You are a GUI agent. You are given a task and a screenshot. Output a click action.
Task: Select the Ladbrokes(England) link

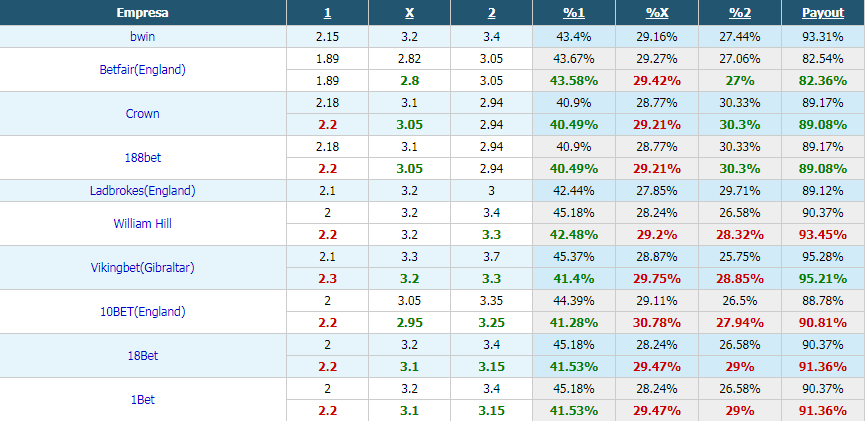[143, 191]
